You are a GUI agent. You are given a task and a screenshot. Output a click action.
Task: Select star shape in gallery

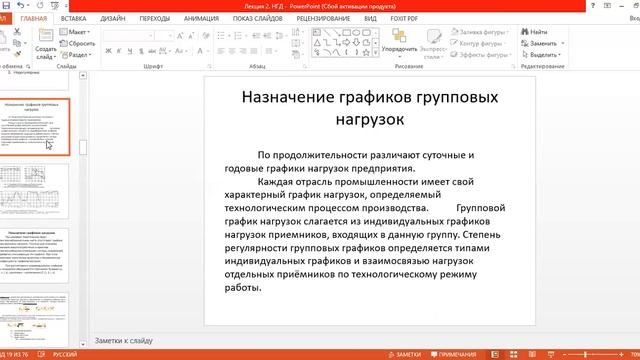pos(366,52)
